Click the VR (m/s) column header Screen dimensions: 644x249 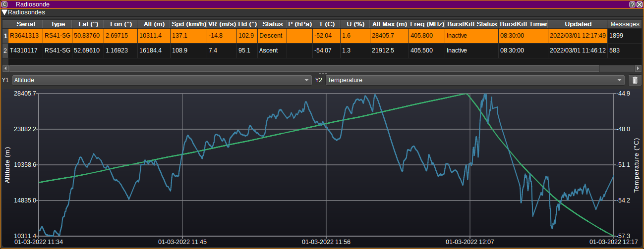pyautogui.click(x=222, y=24)
